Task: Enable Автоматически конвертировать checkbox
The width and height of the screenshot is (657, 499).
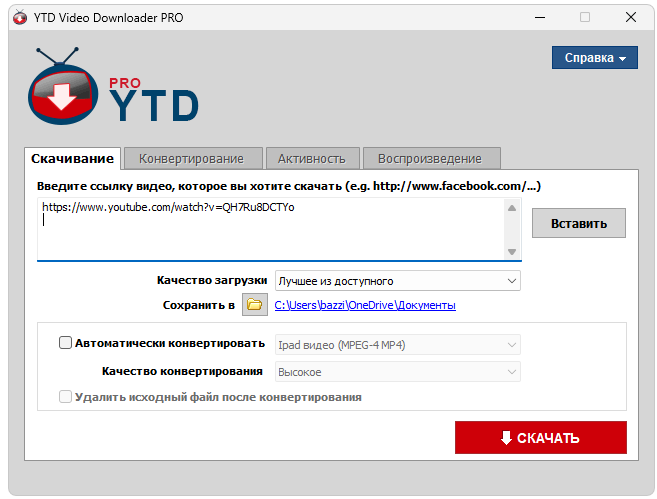Action: click(x=65, y=343)
